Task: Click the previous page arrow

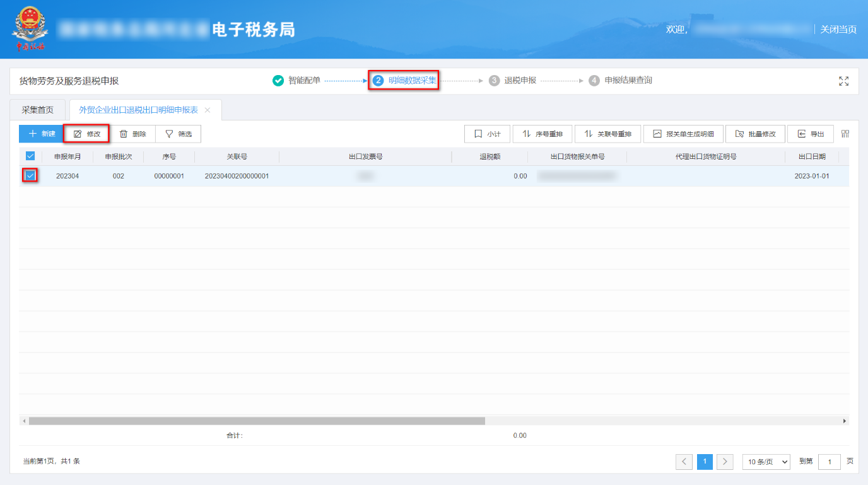Action: [x=684, y=462]
